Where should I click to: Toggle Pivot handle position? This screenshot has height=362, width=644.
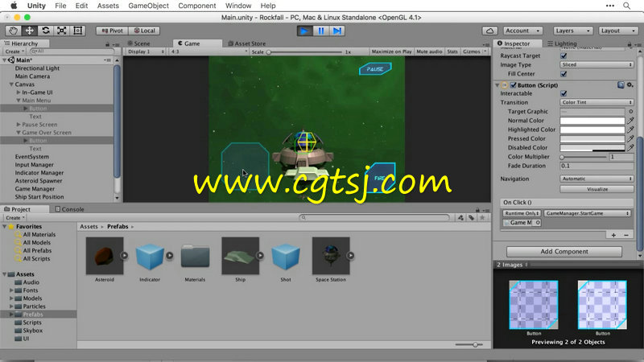[112, 31]
